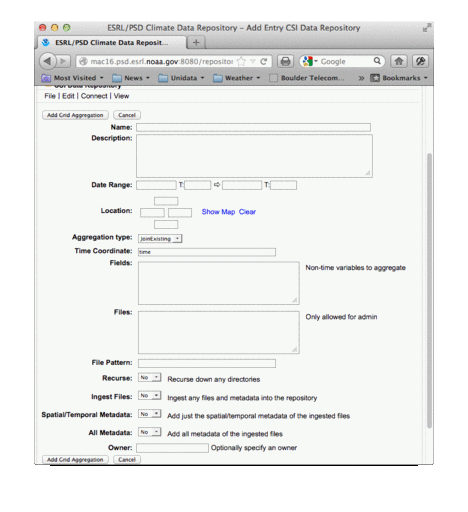The width and height of the screenshot is (468, 512).
Task: Click the address bar globe icon
Action: (x=83, y=61)
